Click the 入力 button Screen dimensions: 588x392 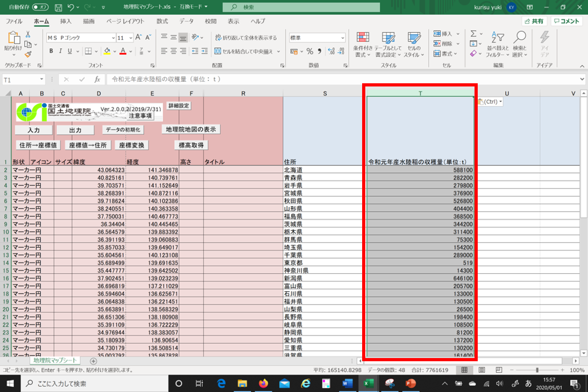click(x=34, y=130)
